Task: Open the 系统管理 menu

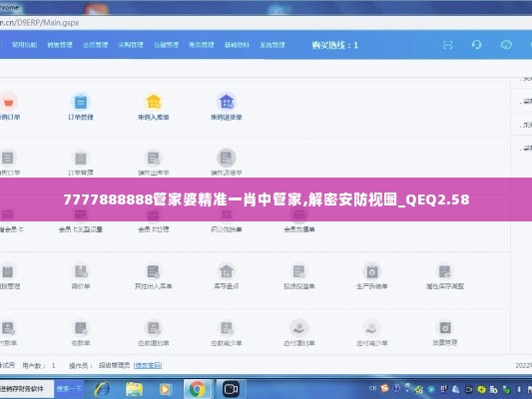Action: (272, 45)
